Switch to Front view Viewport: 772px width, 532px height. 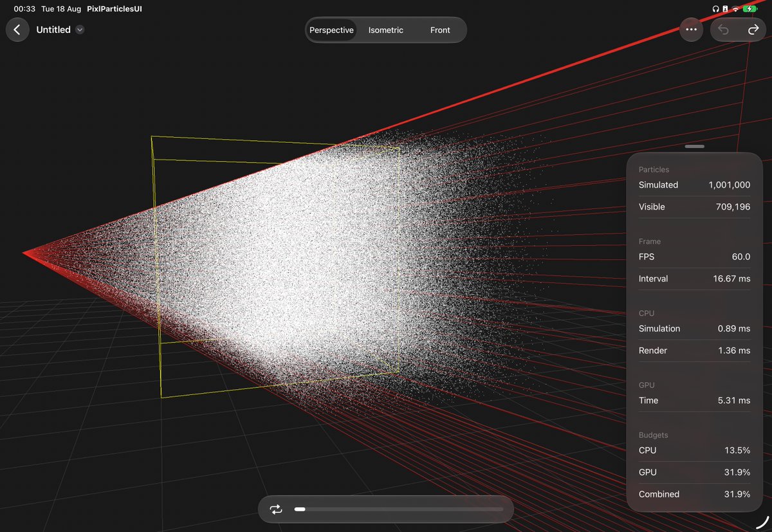tap(440, 30)
